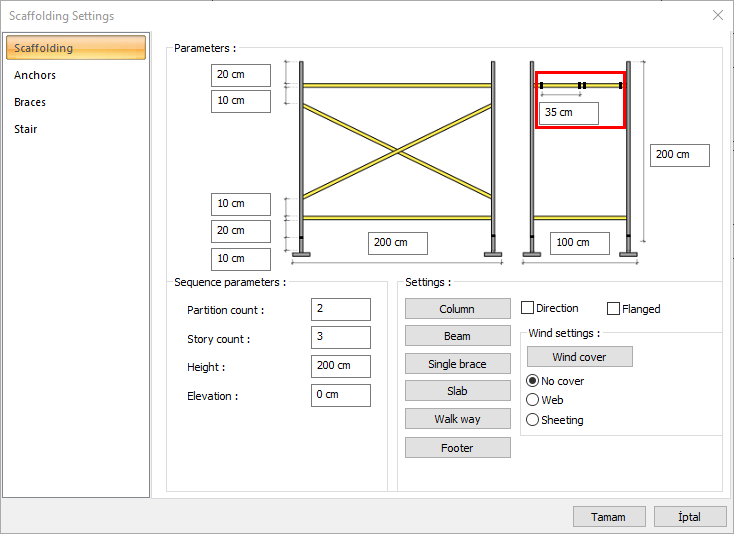Click the Walk way button
This screenshot has height=534, width=734.
click(457, 419)
